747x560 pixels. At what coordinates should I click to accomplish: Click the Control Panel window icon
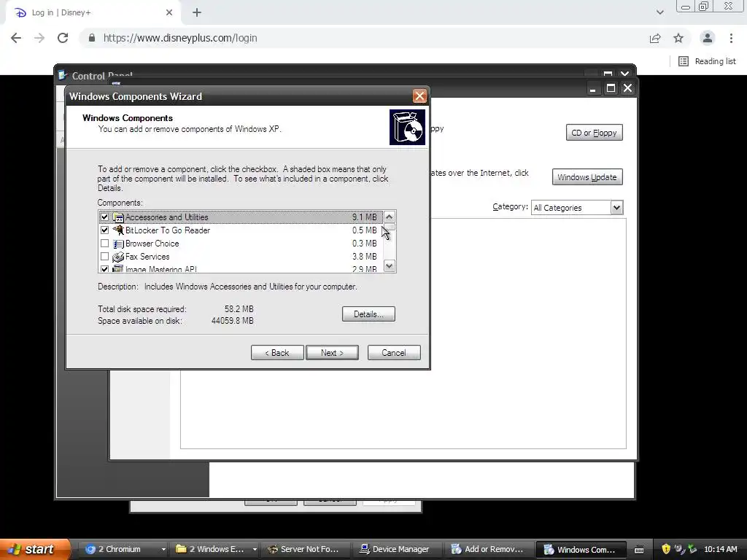click(63, 75)
